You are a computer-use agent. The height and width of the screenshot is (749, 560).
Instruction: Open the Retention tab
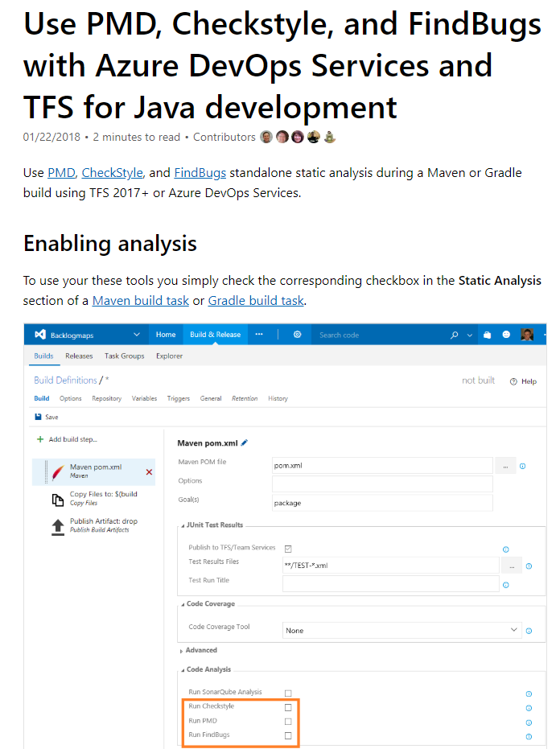click(x=245, y=398)
